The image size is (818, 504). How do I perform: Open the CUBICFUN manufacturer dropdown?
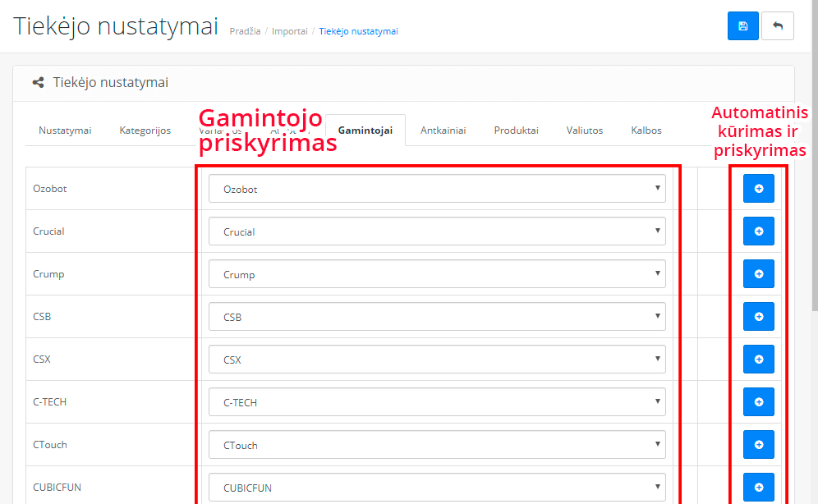tap(437, 488)
